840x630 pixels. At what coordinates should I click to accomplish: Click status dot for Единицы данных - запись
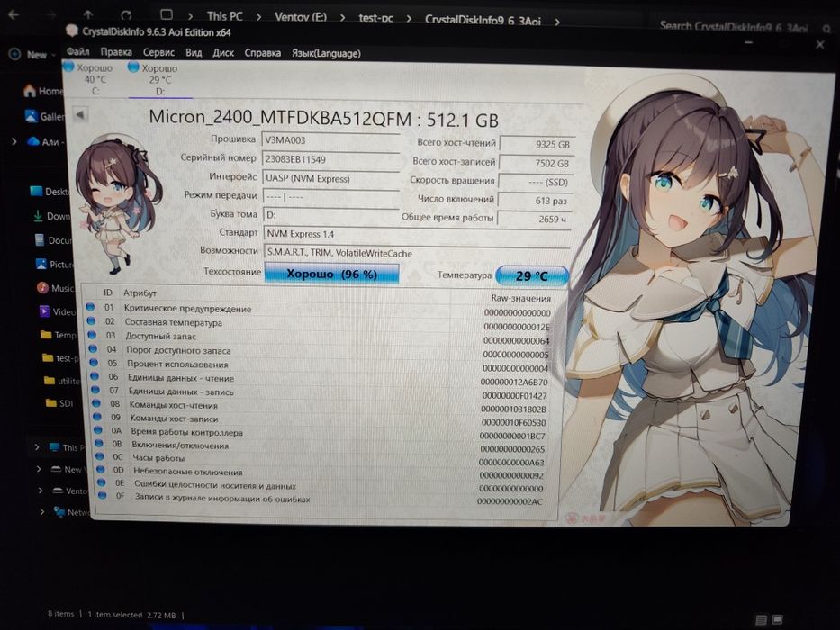click(x=95, y=390)
